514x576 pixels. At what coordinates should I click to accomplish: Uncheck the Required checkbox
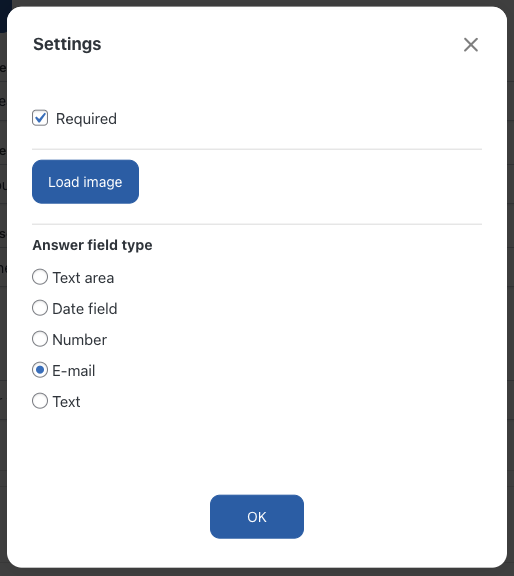click(40, 118)
